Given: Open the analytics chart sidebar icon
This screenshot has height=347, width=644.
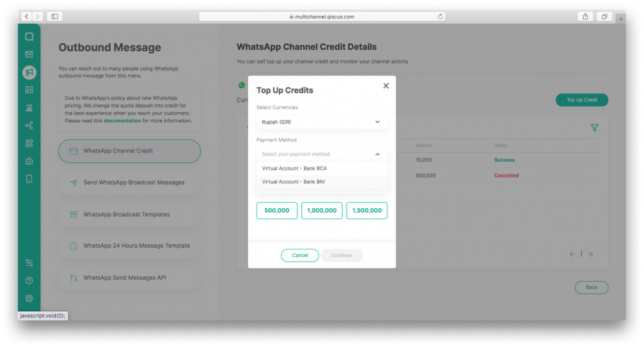Looking at the screenshot, I should (x=29, y=108).
